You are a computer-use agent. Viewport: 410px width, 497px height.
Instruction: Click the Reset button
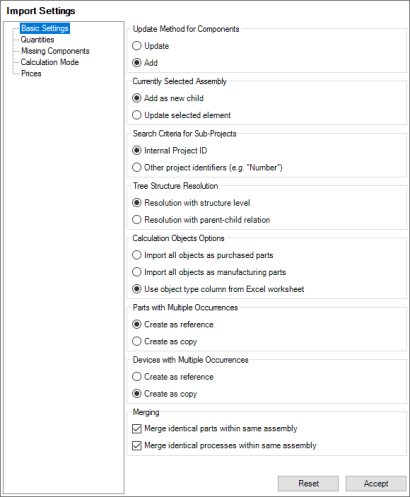click(308, 483)
